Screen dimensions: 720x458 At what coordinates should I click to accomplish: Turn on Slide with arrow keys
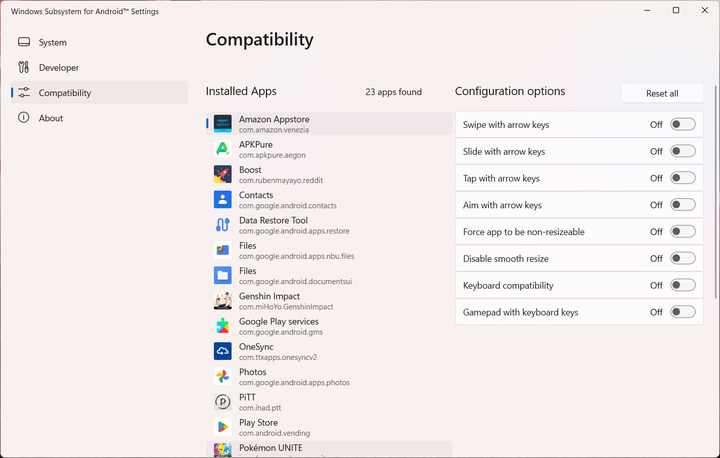682,151
